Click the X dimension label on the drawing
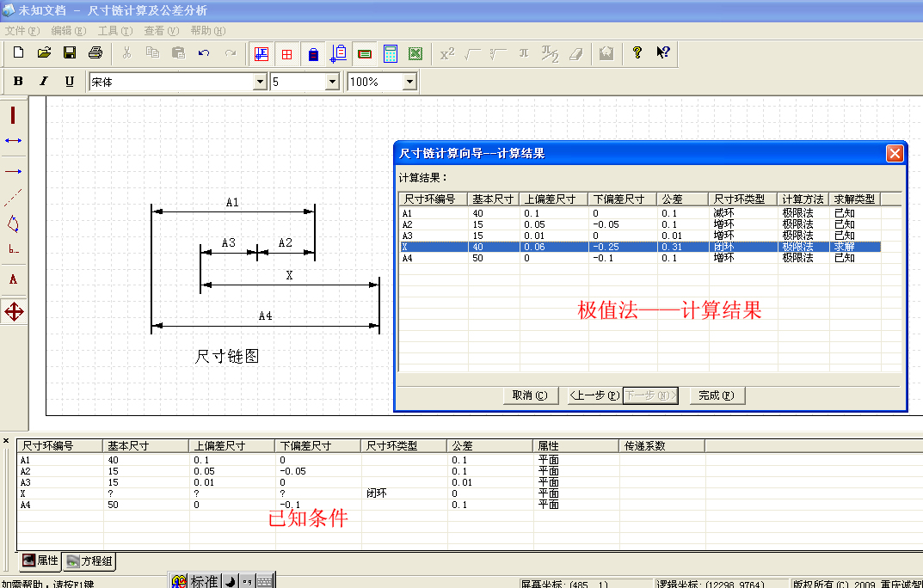This screenshot has width=923, height=588. tap(289, 275)
